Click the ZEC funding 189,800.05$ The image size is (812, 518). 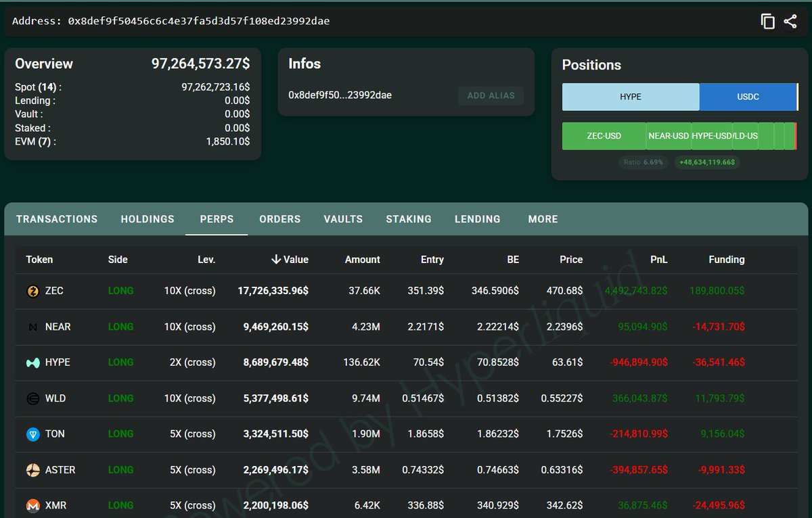[x=717, y=291]
